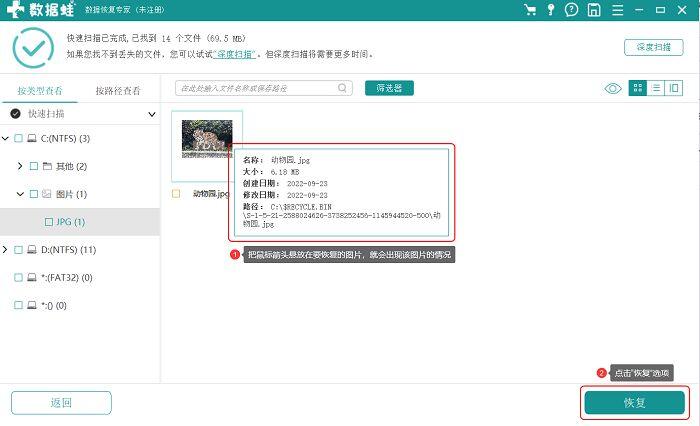This screenshot has width=700, height=426.
Task: Click the key registration icon
Action: click(x=551, y=9)
